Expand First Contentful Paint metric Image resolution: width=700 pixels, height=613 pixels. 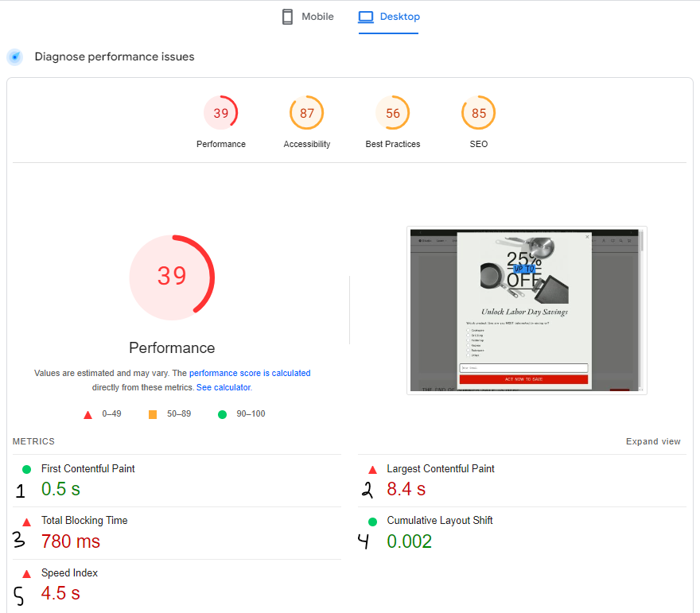[x=177, y=480]
